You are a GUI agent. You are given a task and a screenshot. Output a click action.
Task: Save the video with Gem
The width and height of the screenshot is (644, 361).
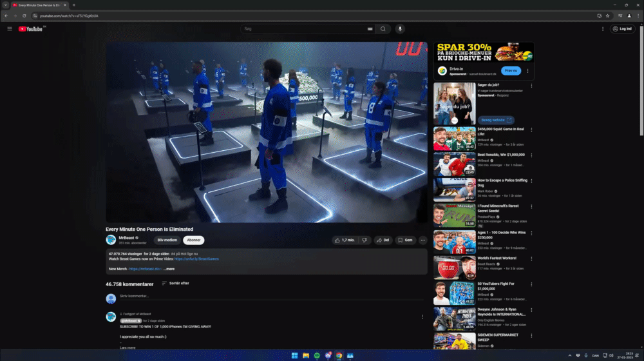pos(405,240)
